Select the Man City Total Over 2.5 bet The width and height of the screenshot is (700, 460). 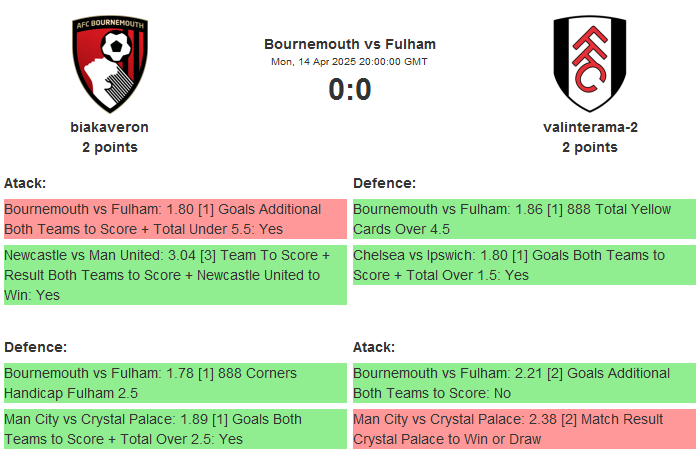[x=175, y=429]
